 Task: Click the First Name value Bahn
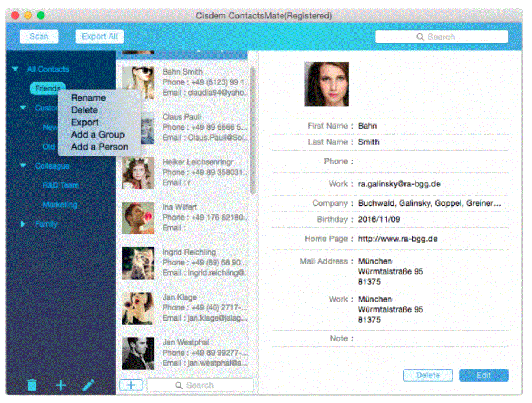[368, 126]
